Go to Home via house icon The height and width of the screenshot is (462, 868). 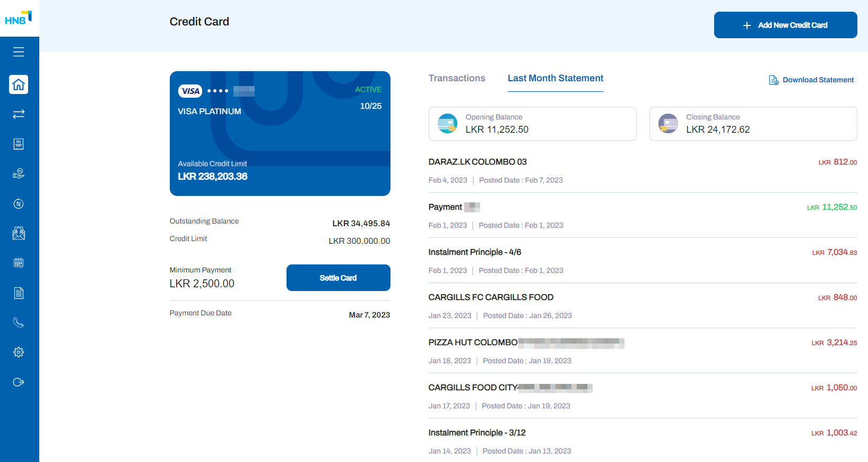[x=19, y=84]
